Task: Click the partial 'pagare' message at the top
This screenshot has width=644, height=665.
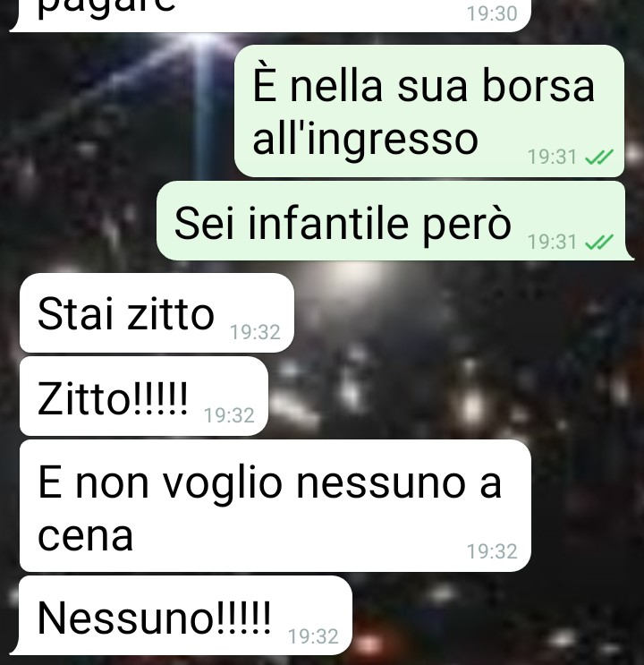Action: point(270,15)
